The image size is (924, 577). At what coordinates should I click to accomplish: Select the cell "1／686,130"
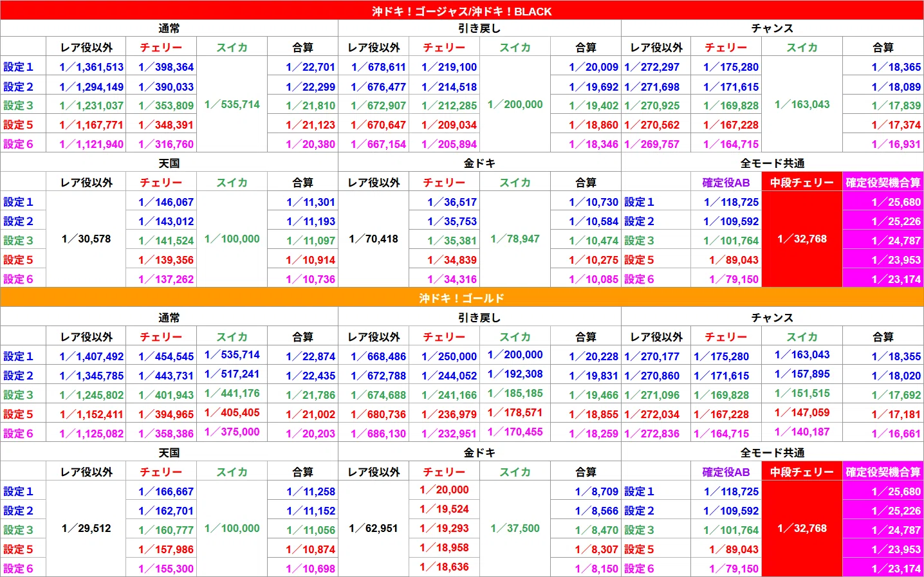pyautogui.click(x=373, y=434)
